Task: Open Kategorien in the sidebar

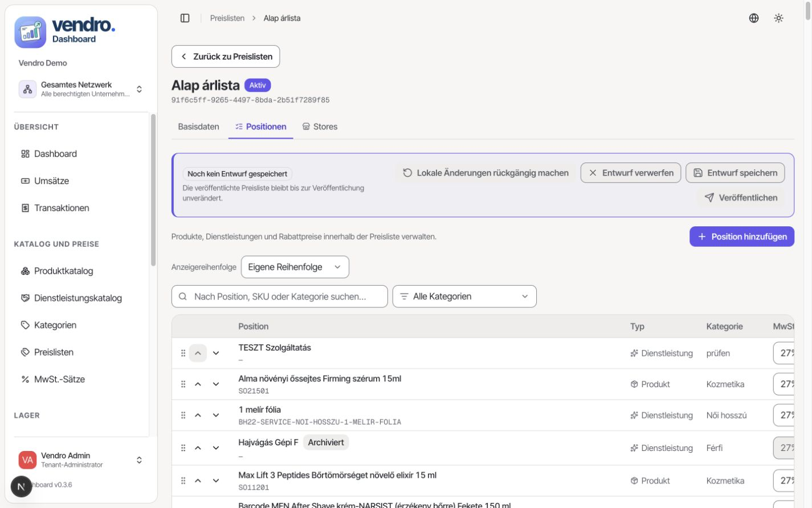Action: tap(81, 325)
